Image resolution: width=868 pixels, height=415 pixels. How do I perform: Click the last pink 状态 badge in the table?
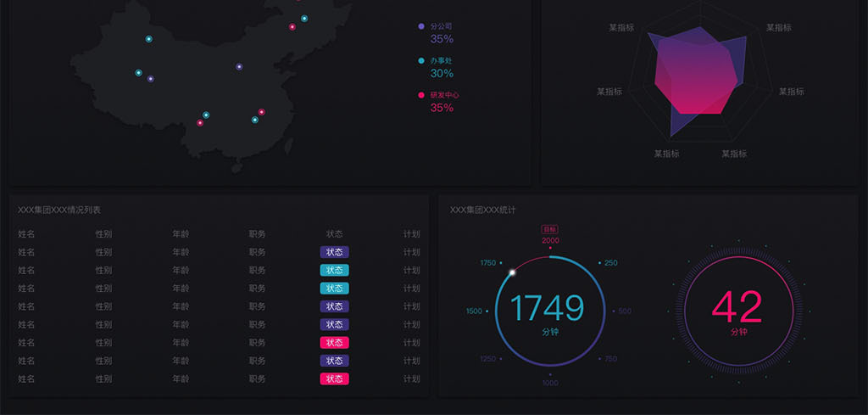coord(334,379)
